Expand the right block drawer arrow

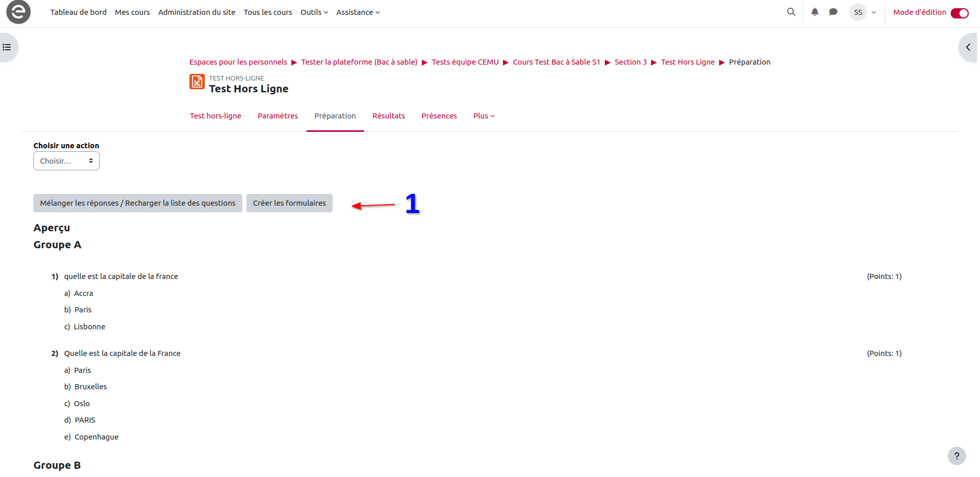pyautogui.click(x=968, y=47)
